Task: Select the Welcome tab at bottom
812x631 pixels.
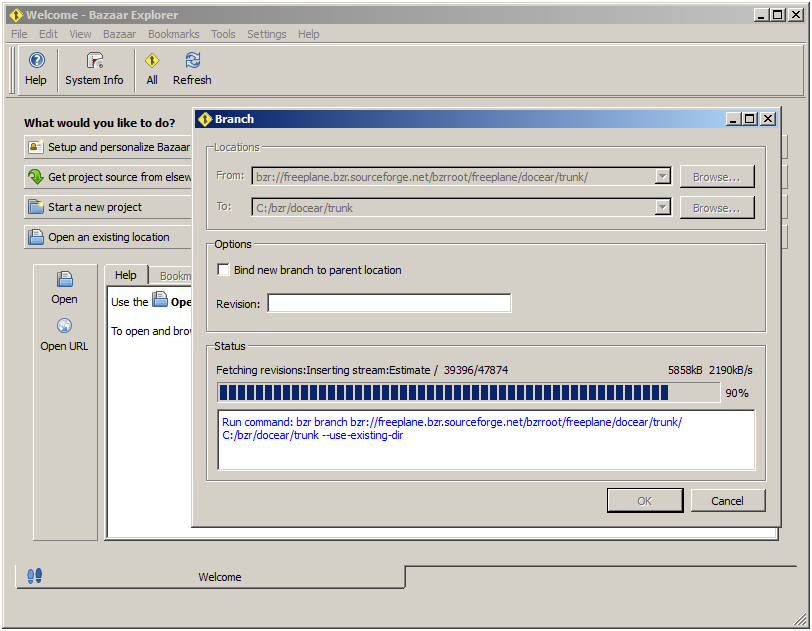Action: pos(210,577)
